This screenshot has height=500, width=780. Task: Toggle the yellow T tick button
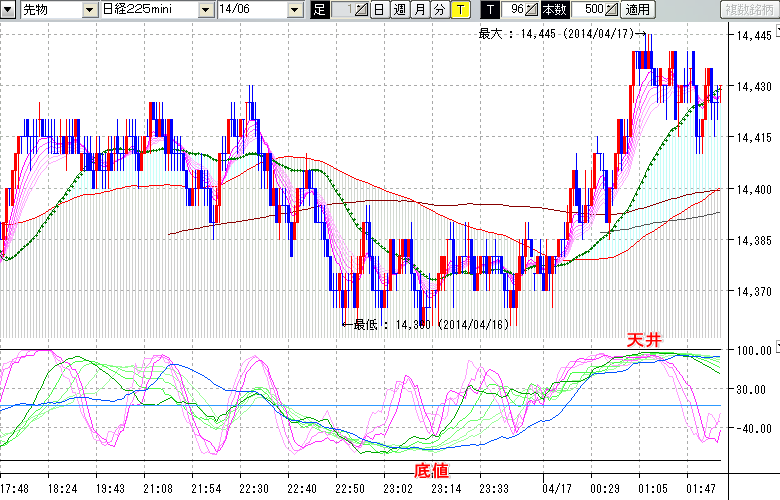[459, 10]
